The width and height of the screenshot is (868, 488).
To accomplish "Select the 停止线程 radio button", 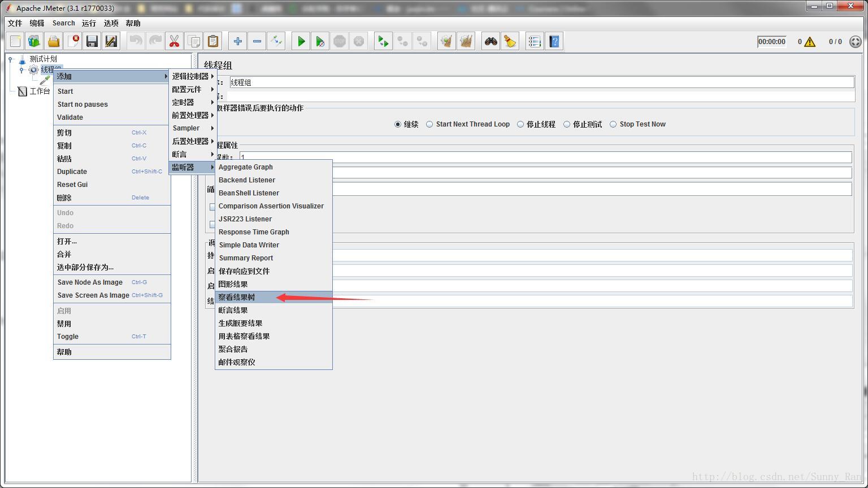I will 520,124.
